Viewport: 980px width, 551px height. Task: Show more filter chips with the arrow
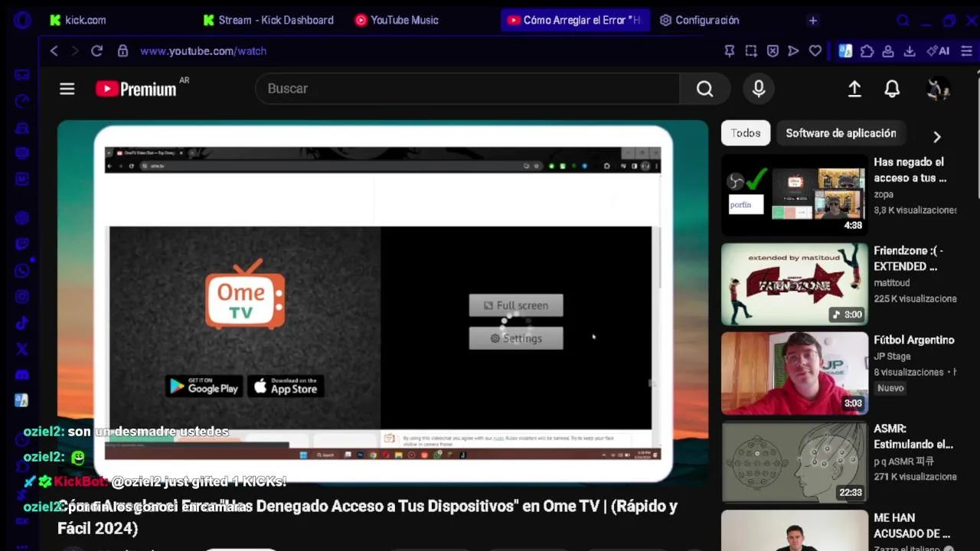click(936, 136)
